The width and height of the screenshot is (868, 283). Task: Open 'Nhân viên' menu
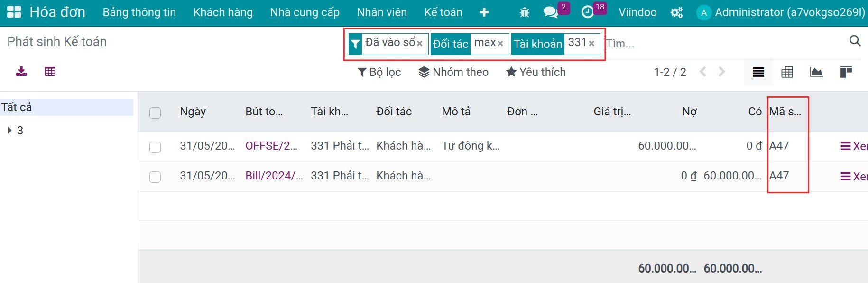(x=382, y=12)
